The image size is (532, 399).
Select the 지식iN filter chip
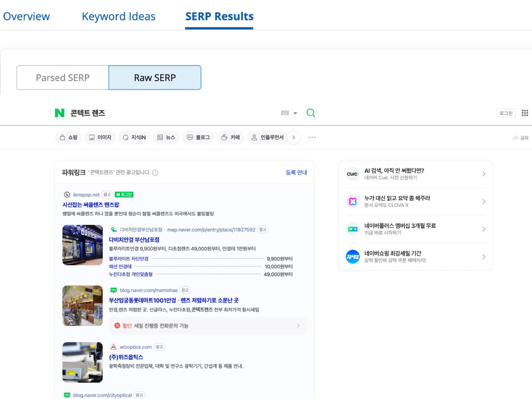(134, 137)
